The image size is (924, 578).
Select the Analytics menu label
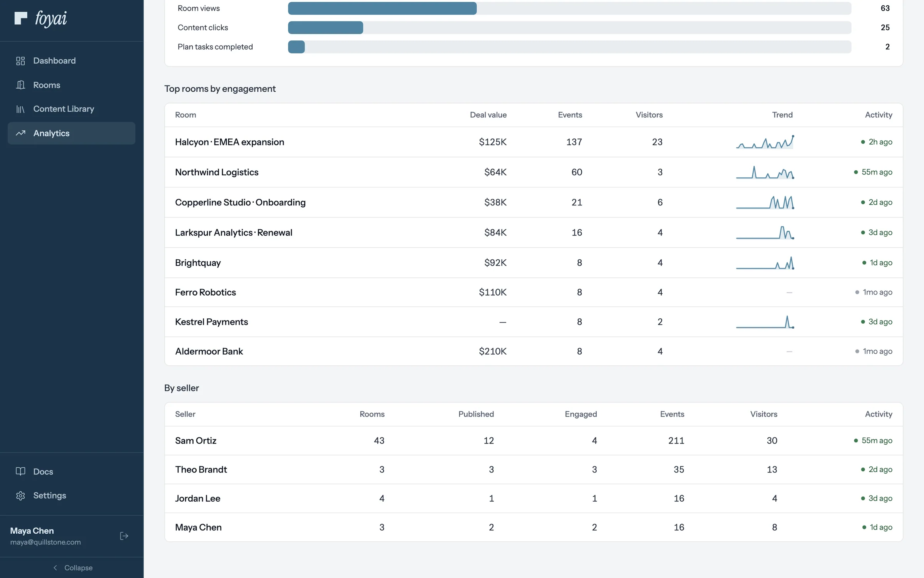51,133
